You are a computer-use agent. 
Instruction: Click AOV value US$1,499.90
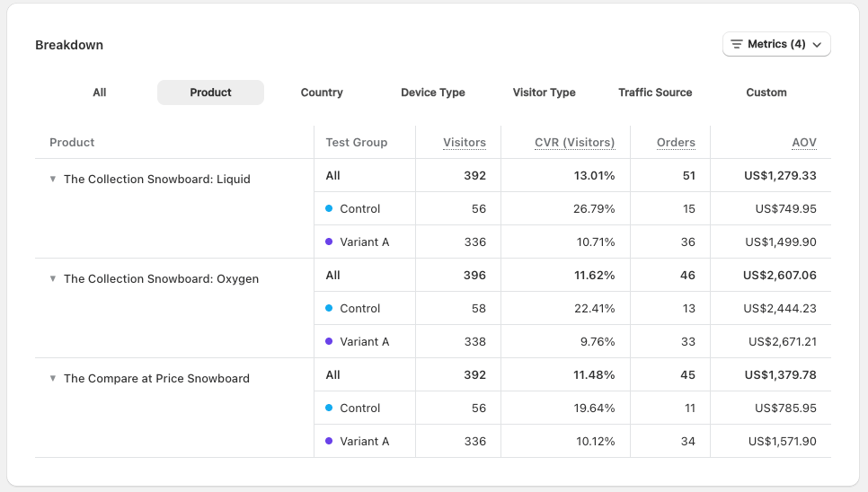point(781,242)
